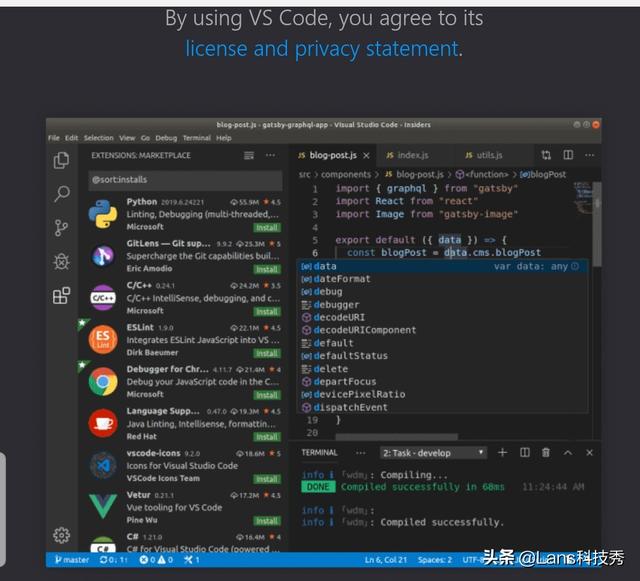Open the Manage gear icon
Screen dimensions: 640x581
tap(62, 535)
